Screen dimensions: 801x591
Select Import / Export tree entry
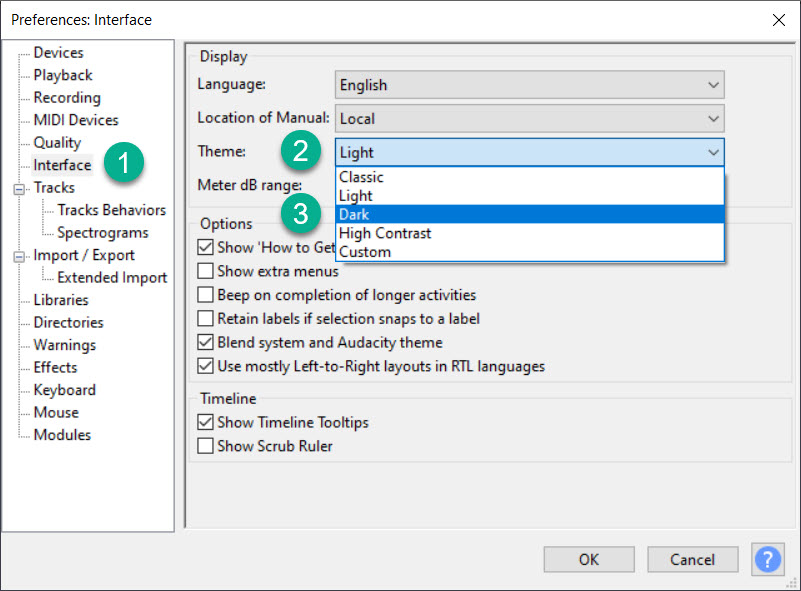pyautogui.click(x=84, y=255)
